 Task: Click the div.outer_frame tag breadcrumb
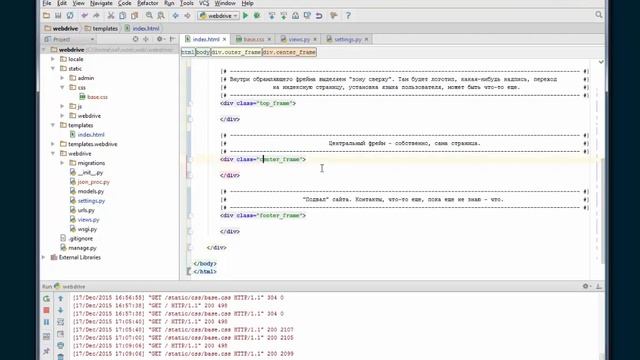pyautogui.click(x=236, y=52)
